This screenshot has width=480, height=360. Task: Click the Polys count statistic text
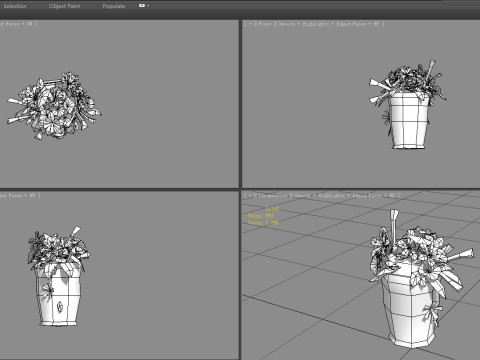(x=261, y=216)
